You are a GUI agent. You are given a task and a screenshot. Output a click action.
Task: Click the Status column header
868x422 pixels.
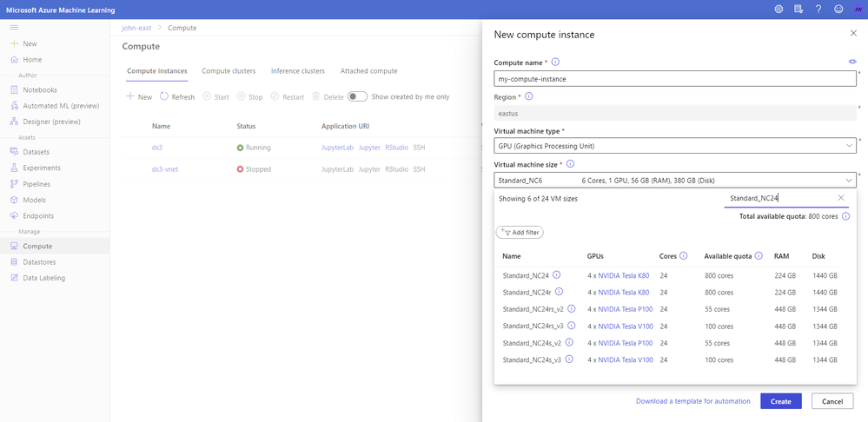pyautogui.click(x=246, y=126)
